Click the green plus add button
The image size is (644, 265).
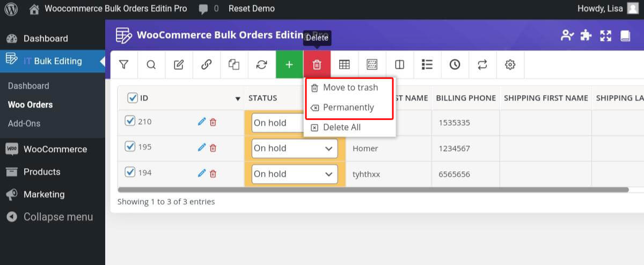click(x=289, y=65)
